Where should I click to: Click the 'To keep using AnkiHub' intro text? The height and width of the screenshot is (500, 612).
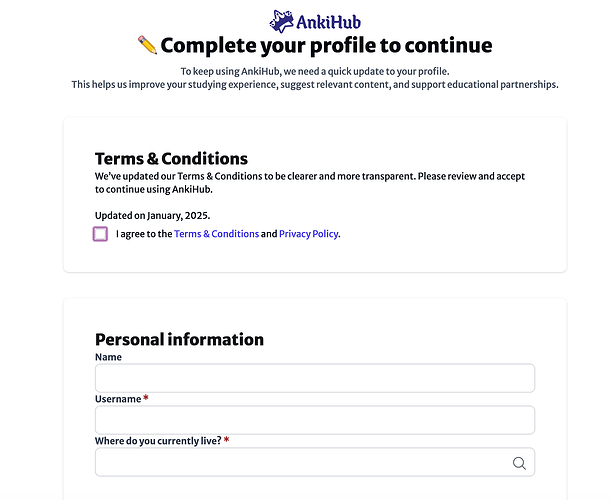(x=314, y=71)
